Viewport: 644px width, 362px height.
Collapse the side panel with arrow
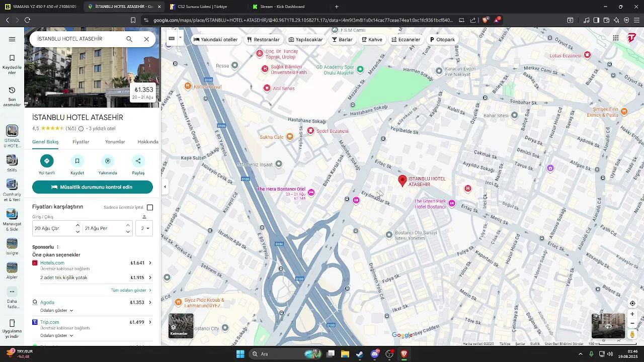(x=165, y=187)
